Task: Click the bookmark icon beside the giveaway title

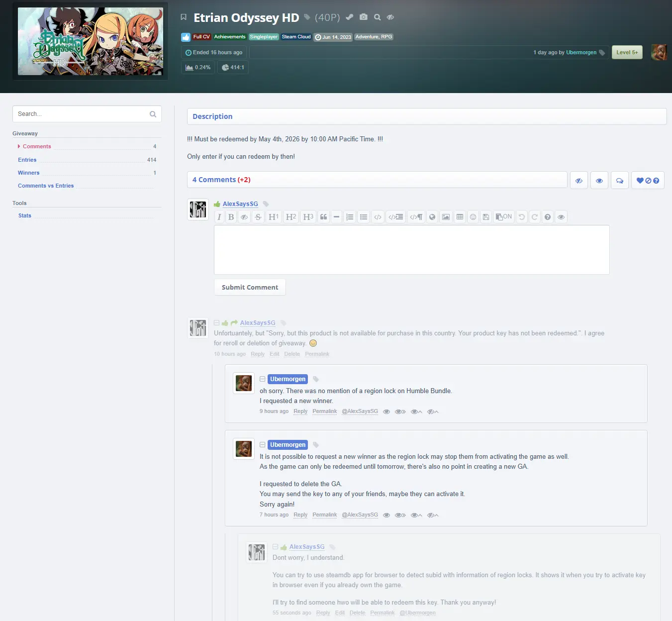Action: [184, 17]
